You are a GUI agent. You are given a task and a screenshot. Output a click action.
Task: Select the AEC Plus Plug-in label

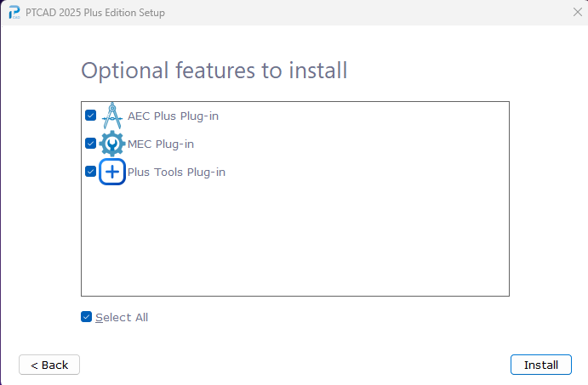coord(173,116)
